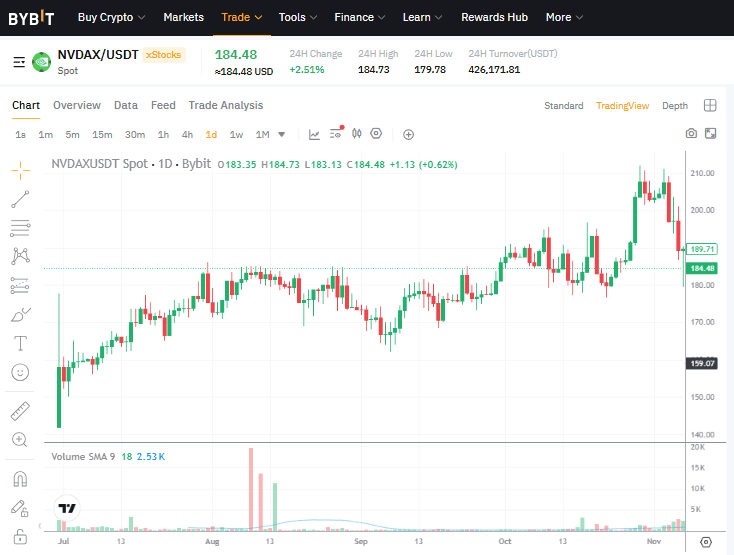Click the TradingView logo badge
The width and height of the screenshot is (734, 555).
pos(67,508)
